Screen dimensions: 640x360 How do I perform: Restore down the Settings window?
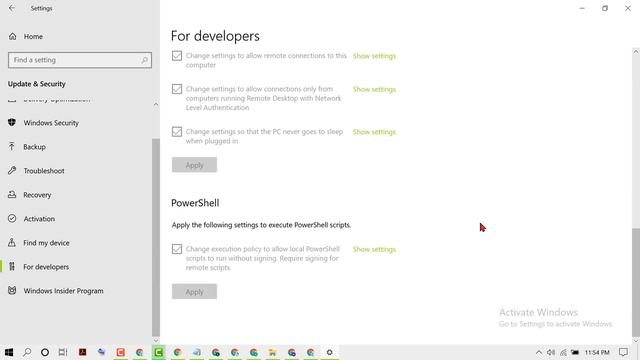[605, 8]
